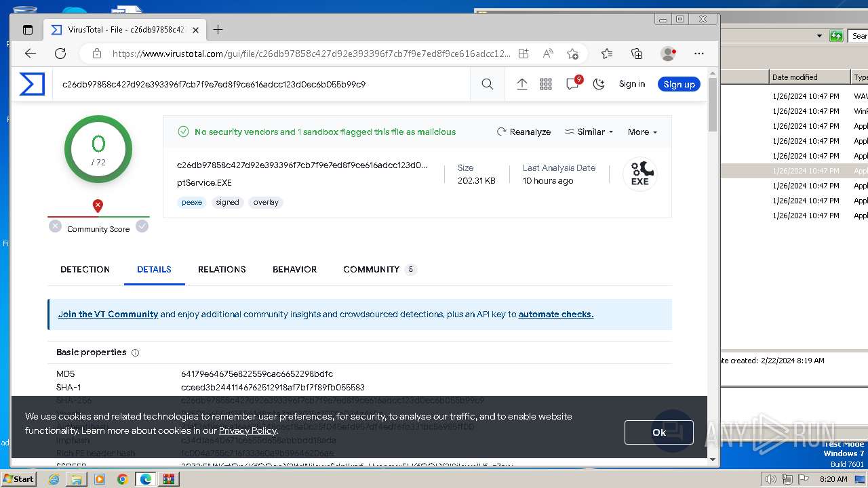The height and width of the screenshot is (488, 868).
Task: Open the Privacy Policy link
Action: 248,430
